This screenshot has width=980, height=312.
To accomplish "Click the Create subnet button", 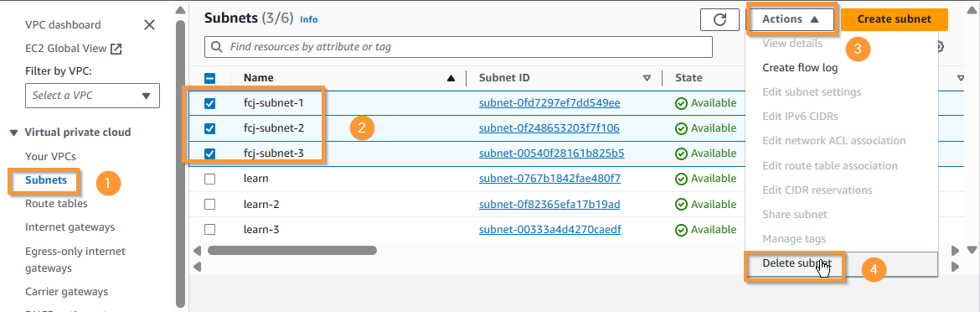I will [895, 19].
